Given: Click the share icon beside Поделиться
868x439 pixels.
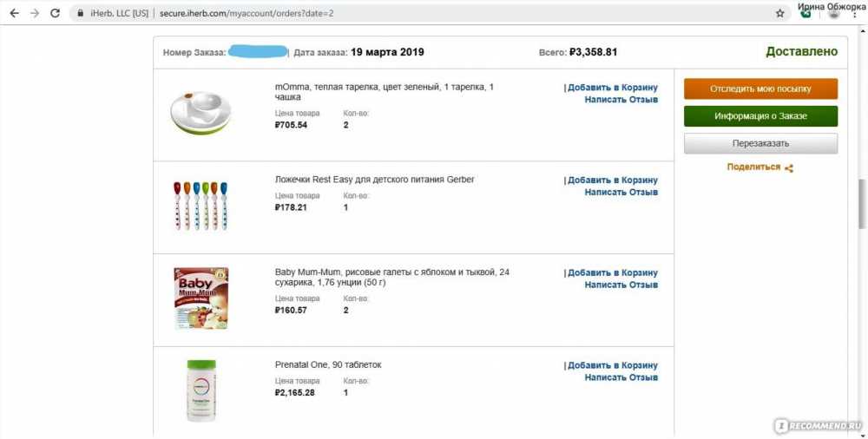Looking at the screenshot, I should tap(789, 168).
